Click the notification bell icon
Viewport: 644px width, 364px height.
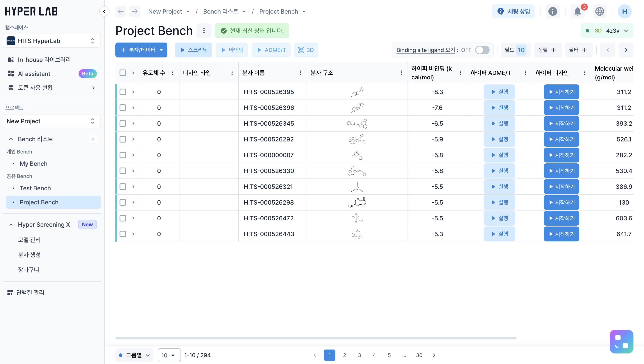pos(578,11)
